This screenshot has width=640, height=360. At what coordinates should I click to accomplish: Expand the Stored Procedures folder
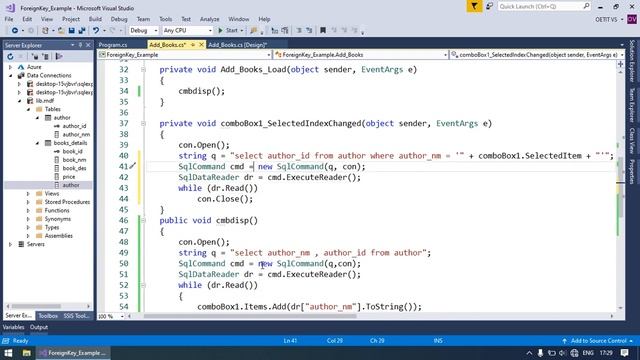coord(28,202)
